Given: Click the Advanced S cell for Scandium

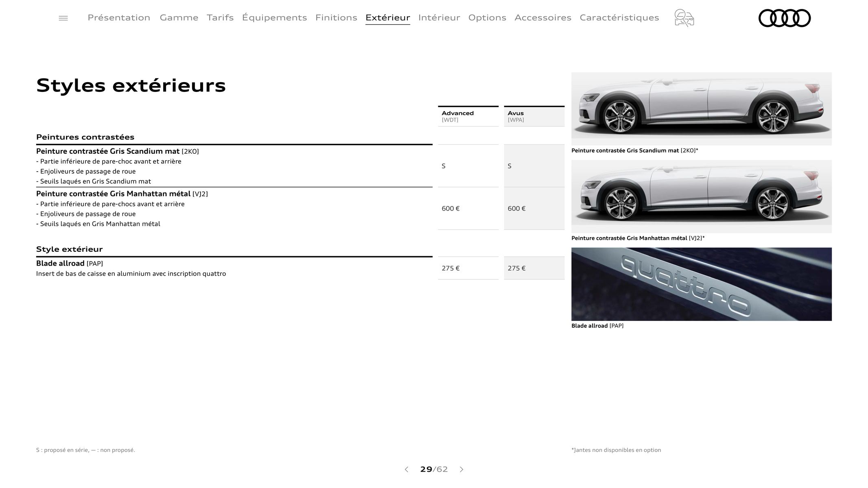Looking at the screenshot, I should (468, 166).
